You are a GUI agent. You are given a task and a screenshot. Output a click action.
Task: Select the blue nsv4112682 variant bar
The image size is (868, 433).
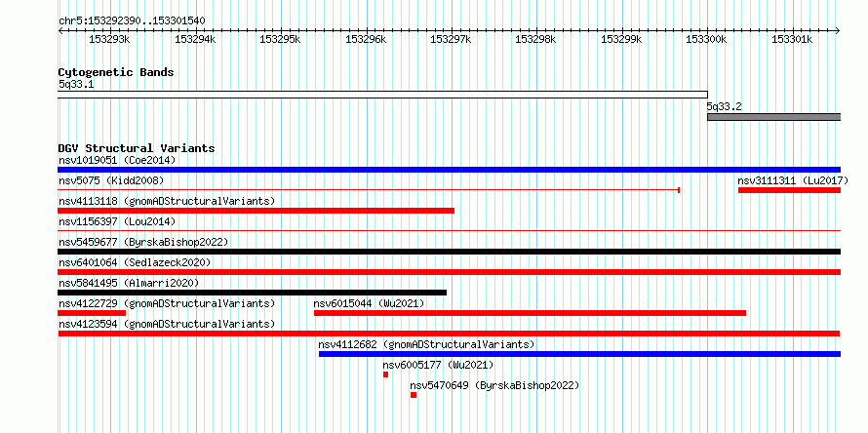[579, 354]
